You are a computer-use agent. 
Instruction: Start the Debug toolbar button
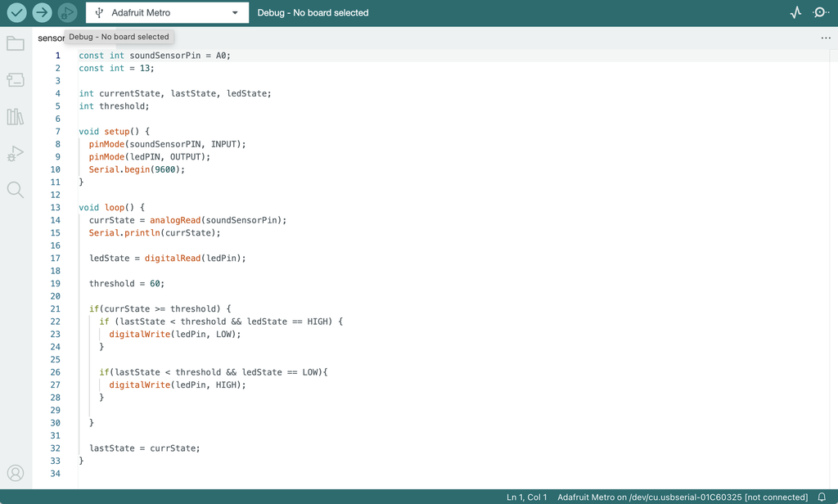pyautogui.click(x=68, y=13)
